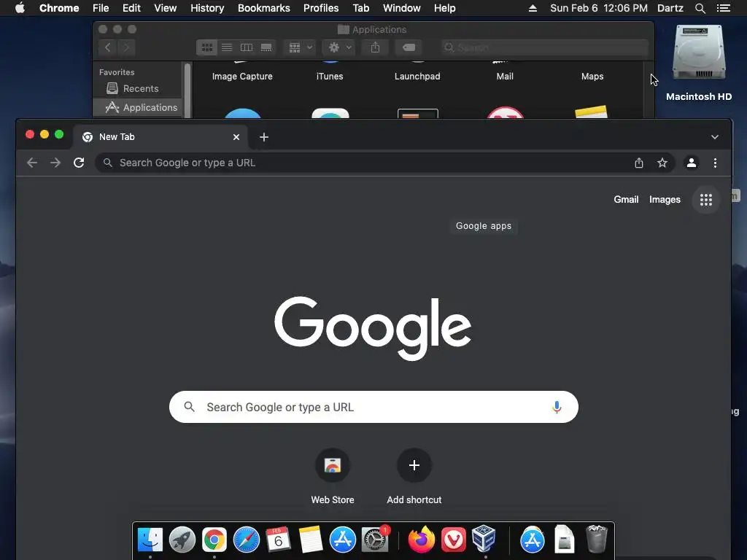Go forward in Chrome toolbar

[55, 163]
